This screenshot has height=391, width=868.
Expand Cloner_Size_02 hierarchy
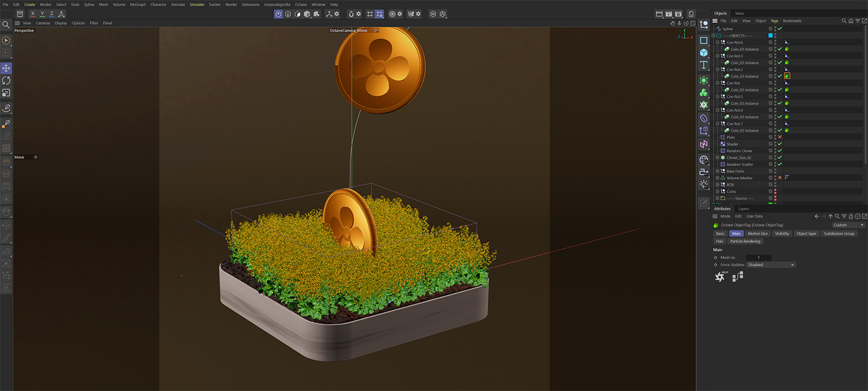pyautogui.click(x=717, y=157)
